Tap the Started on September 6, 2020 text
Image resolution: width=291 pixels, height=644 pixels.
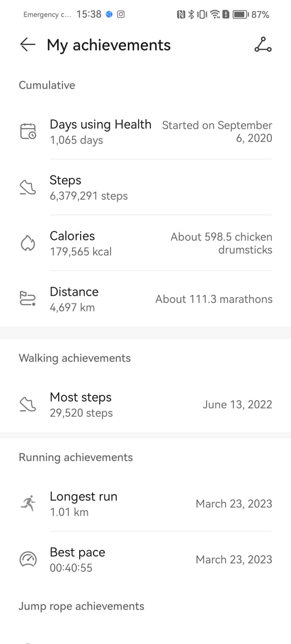click(x=217, y=132)
